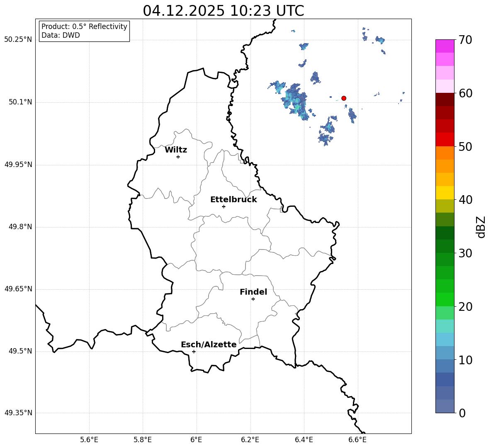
Task: Click the light blue colorbar segment below 15
Action: pyautogui.click(x=445, y=339)
